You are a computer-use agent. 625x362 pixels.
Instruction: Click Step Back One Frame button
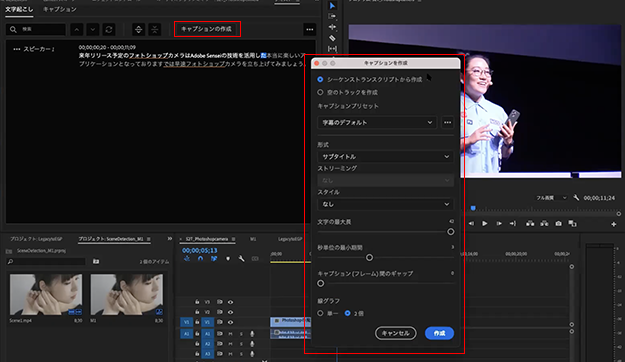click(x=471, y=224)
